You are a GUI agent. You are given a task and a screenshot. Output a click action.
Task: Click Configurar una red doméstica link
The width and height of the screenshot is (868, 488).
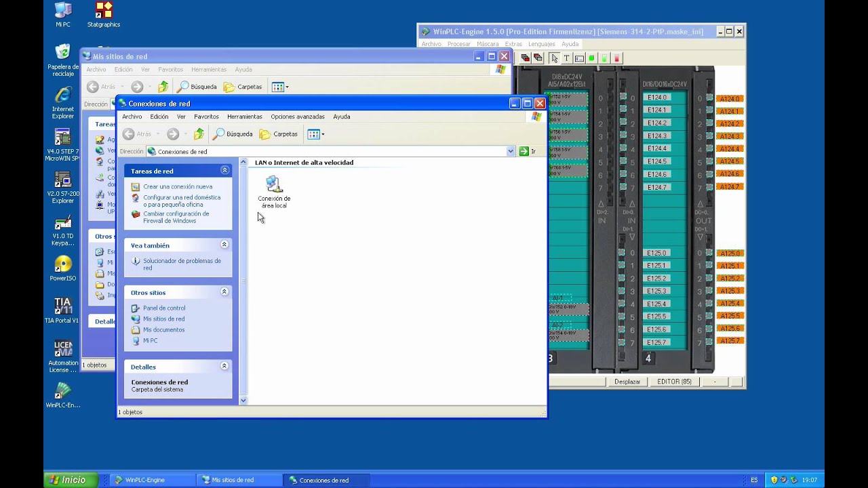[x=182, y=201]
